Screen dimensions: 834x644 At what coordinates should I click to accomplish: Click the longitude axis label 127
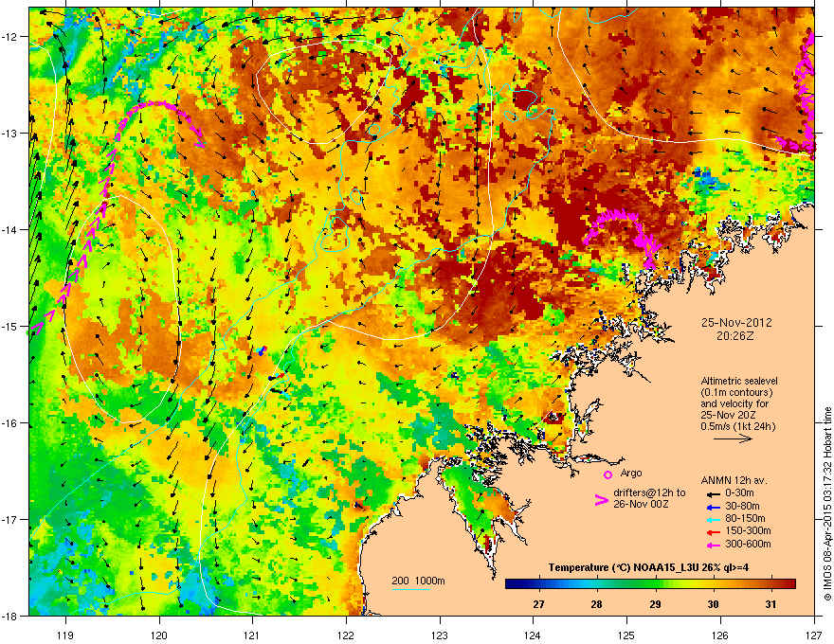pos(814,635)
